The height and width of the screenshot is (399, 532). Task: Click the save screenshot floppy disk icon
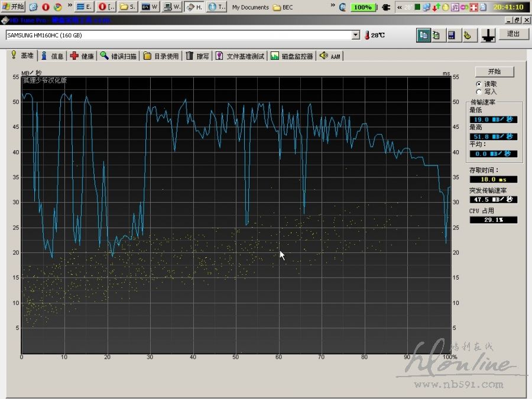[451, 35]
